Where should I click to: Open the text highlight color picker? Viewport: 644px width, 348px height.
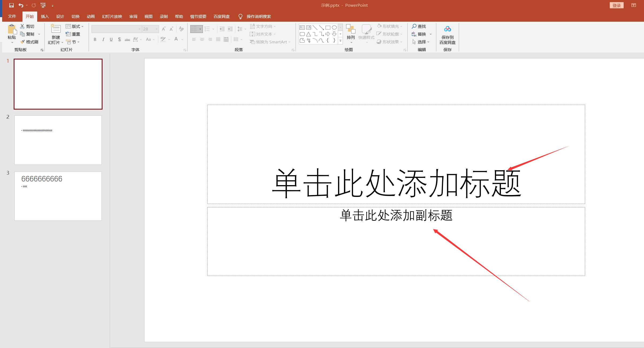[x=169, y=39]
